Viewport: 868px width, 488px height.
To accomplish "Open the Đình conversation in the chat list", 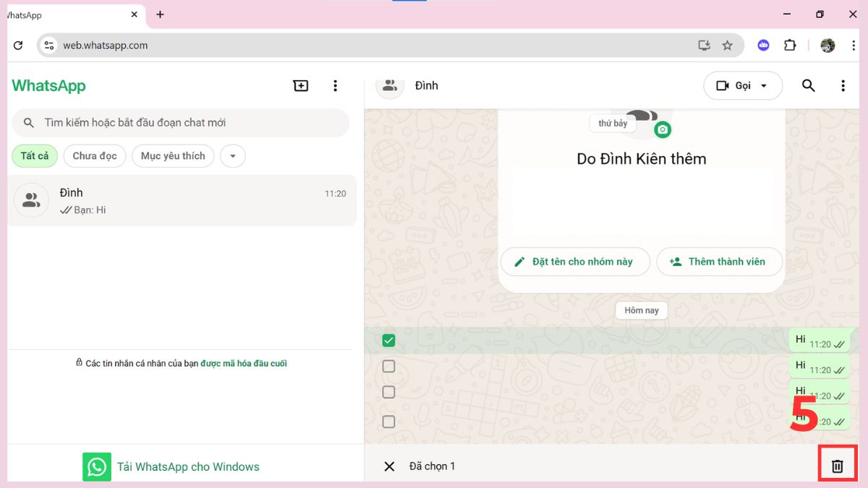I will pyautogui.click(x=179, y=200).
